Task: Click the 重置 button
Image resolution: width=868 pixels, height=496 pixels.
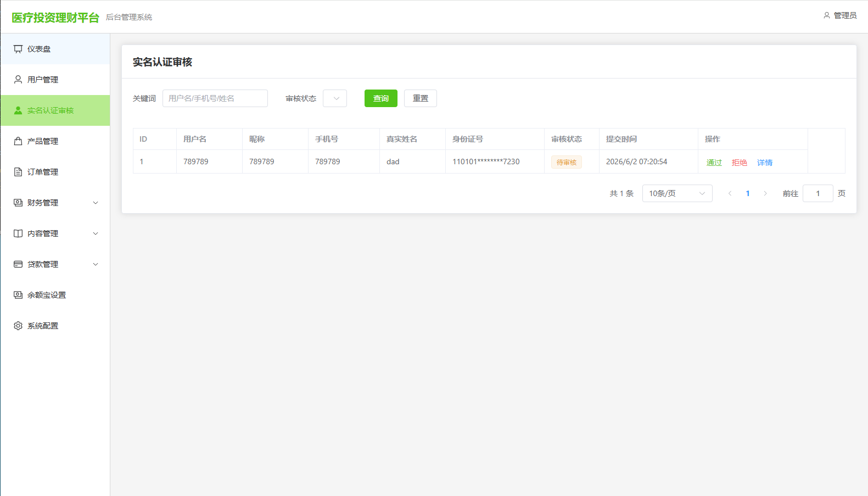Action: tap(421, 98)
